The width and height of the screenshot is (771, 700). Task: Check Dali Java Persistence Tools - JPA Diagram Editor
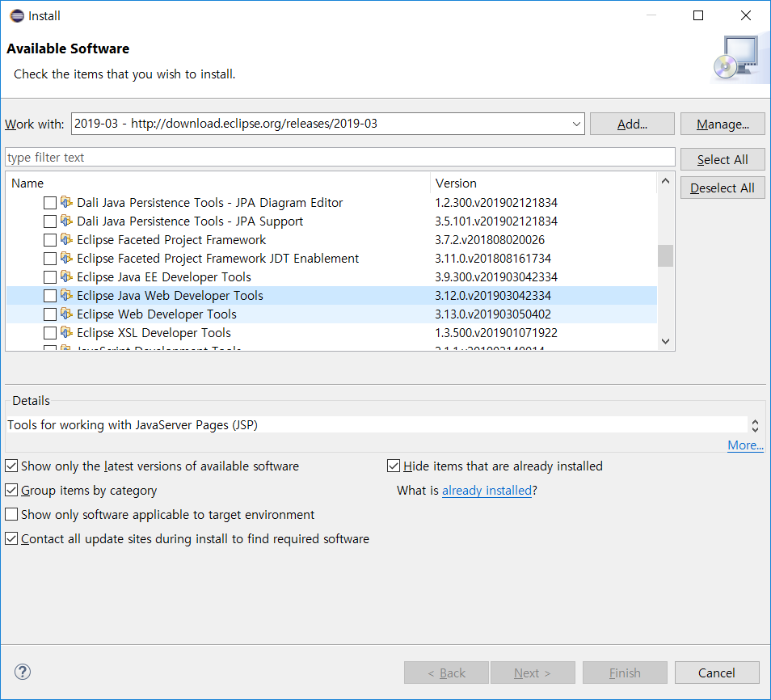tap(49, 203)
